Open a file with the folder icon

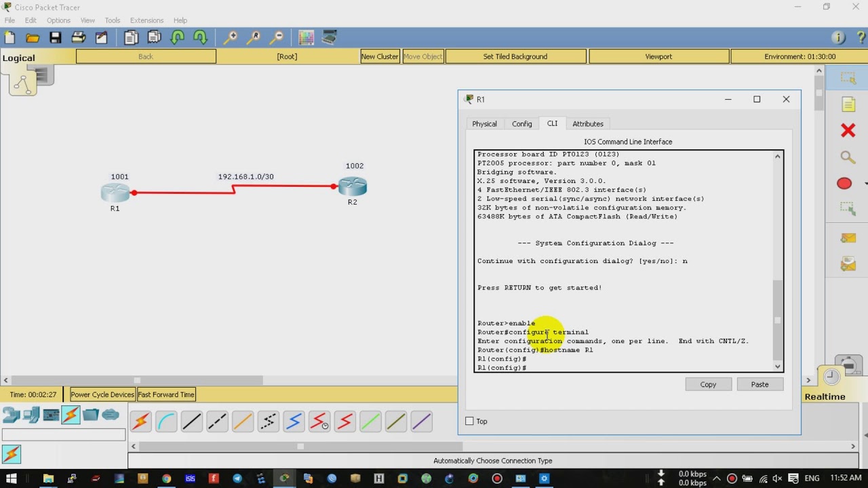click(33, 38)
